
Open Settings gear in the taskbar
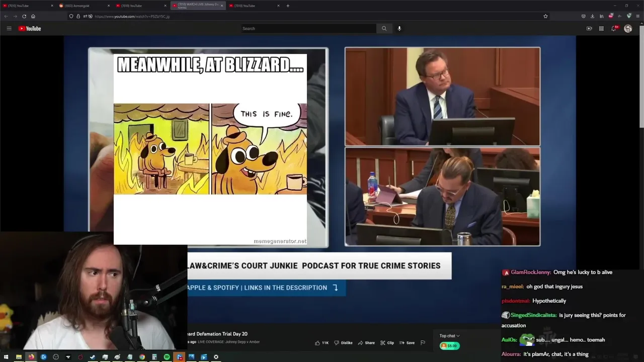coord(216,357)
